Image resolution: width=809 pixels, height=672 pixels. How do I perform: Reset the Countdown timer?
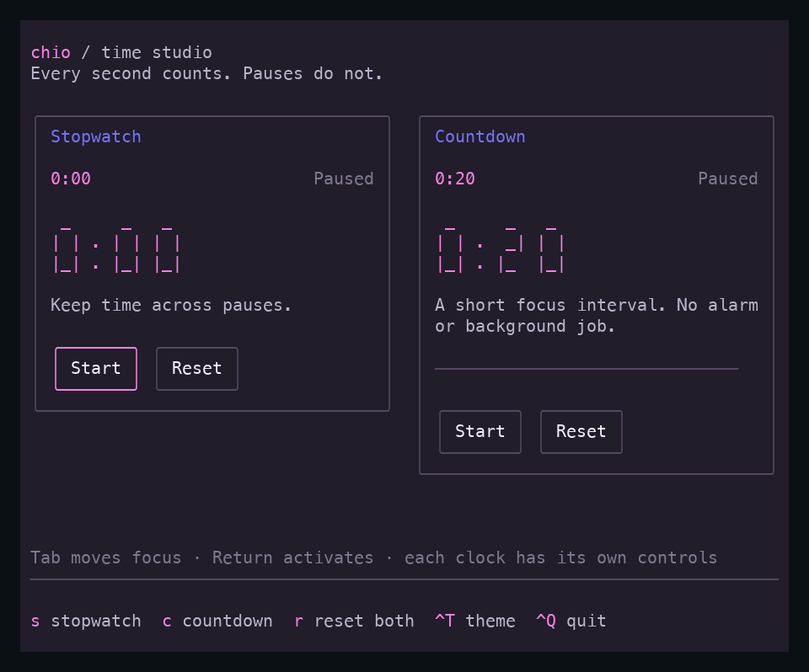[581, 432]
